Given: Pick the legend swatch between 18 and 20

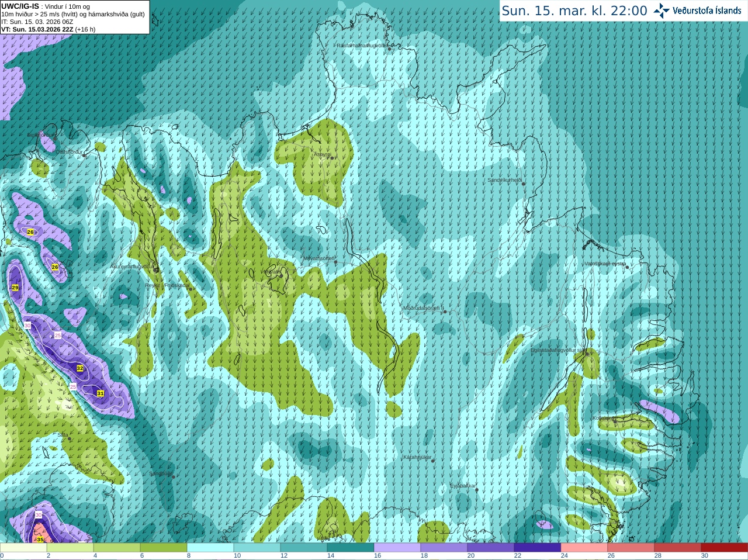Looking at the screenshot, I should click(444, 548).
